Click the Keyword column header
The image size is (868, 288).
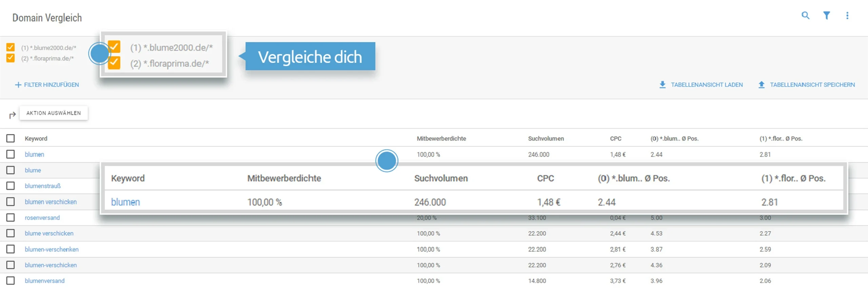click(36, 138)
